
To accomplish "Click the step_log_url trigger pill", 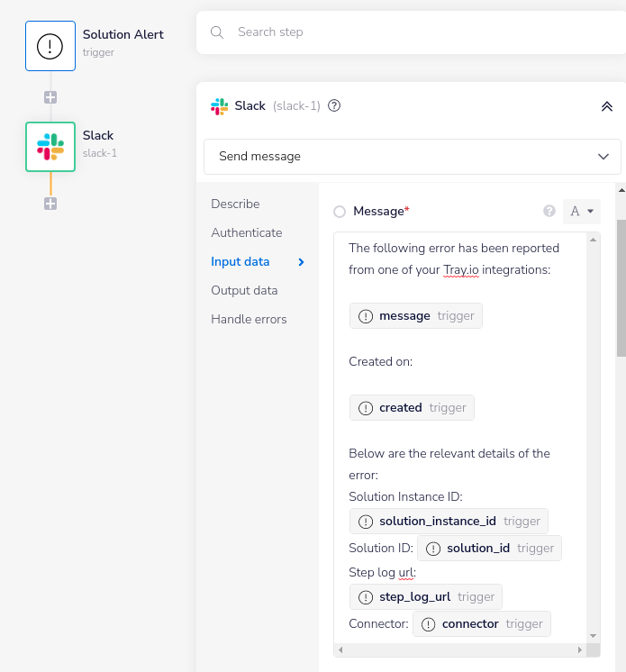I will point(426,596).
